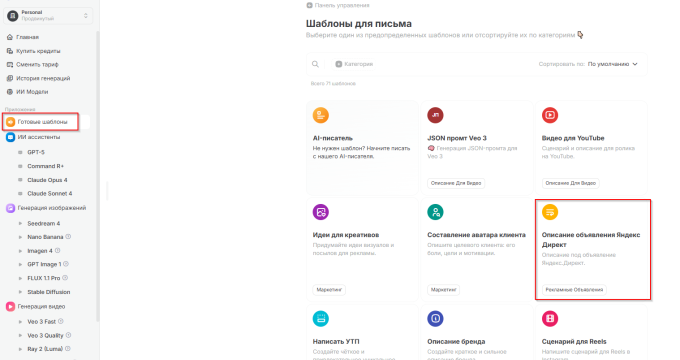Open the Personal account switcher
The image size is (680, 360).
(x=48, y=16)
